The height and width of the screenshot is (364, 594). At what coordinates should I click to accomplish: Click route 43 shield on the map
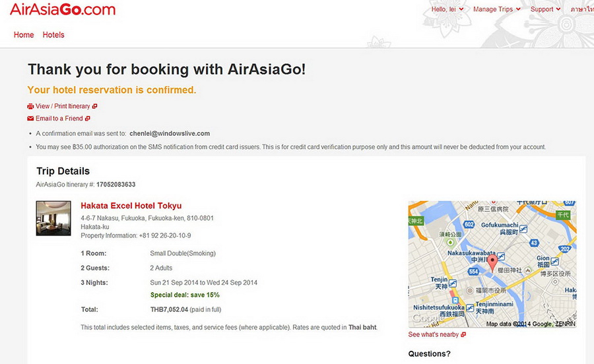[534, 243]
